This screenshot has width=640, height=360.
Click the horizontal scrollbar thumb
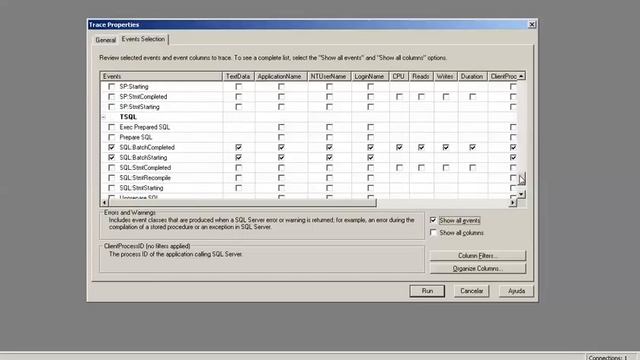[242, 202]
